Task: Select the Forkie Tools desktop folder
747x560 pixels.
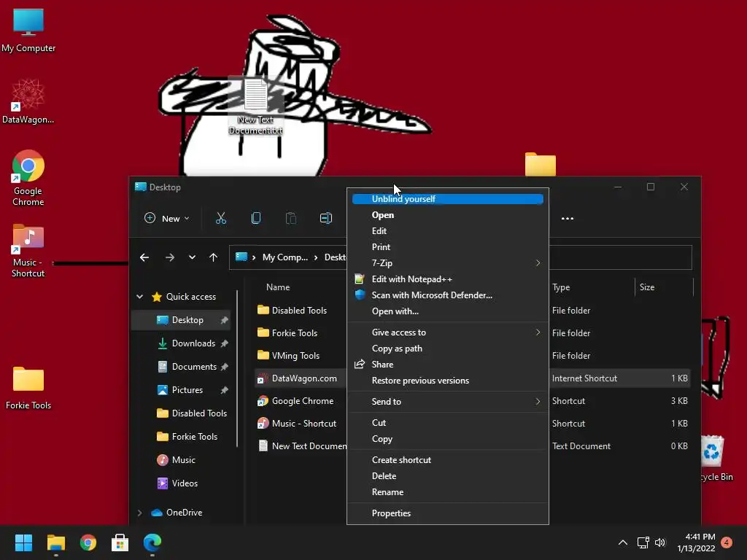Action: point(28,388)
